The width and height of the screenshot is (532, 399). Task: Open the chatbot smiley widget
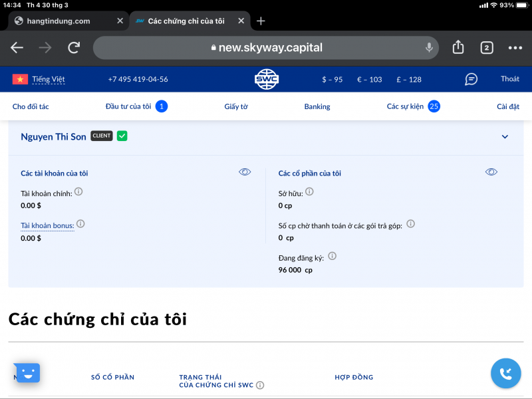coord(27,373)
